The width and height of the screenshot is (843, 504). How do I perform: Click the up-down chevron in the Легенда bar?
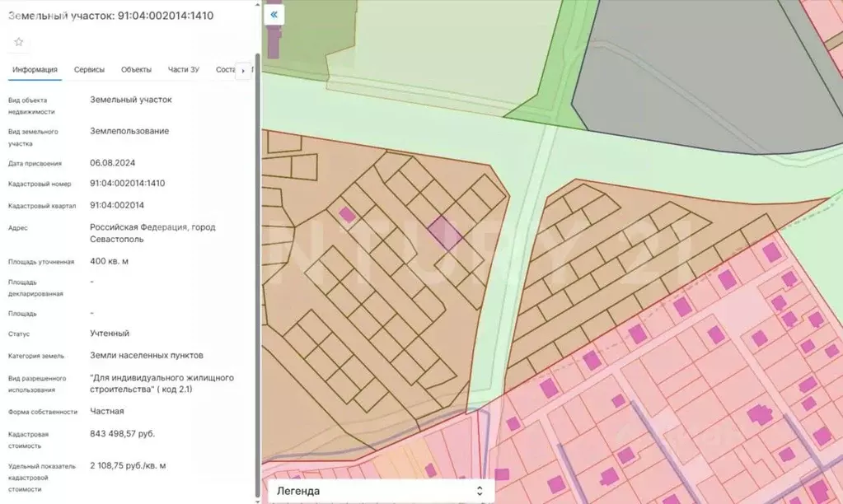[x=480, y=492]
